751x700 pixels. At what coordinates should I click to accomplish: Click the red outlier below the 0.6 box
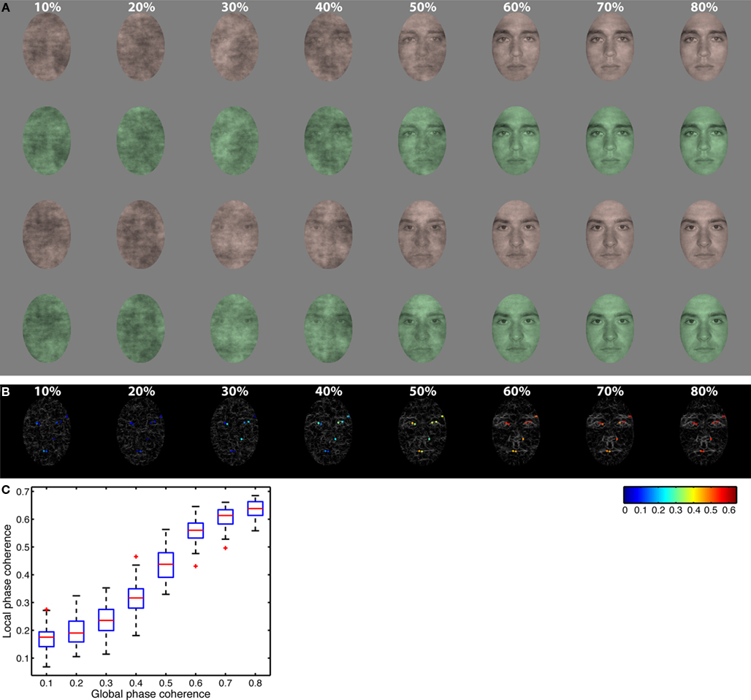point(195,566)
